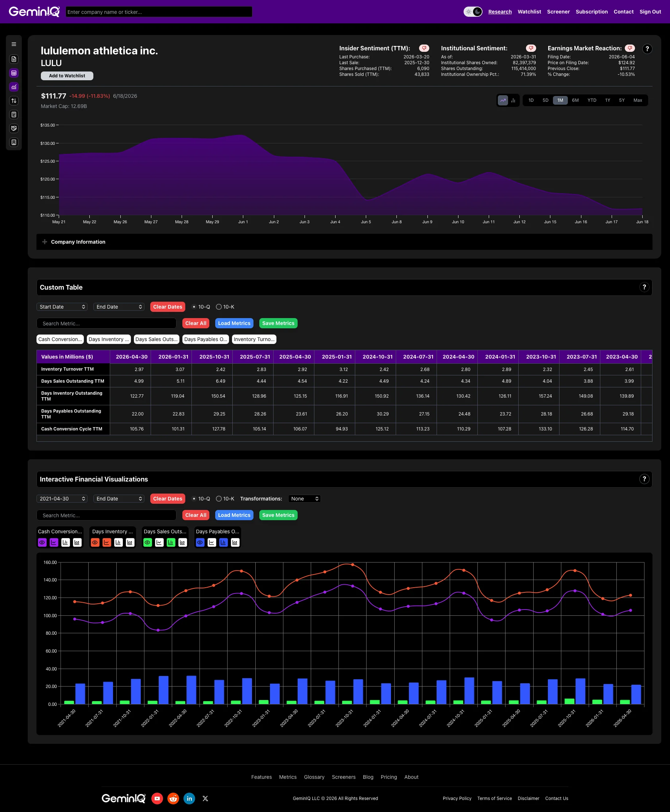Select the YTD price range tab
Viewport: 670px width, 812px height.
592,100
